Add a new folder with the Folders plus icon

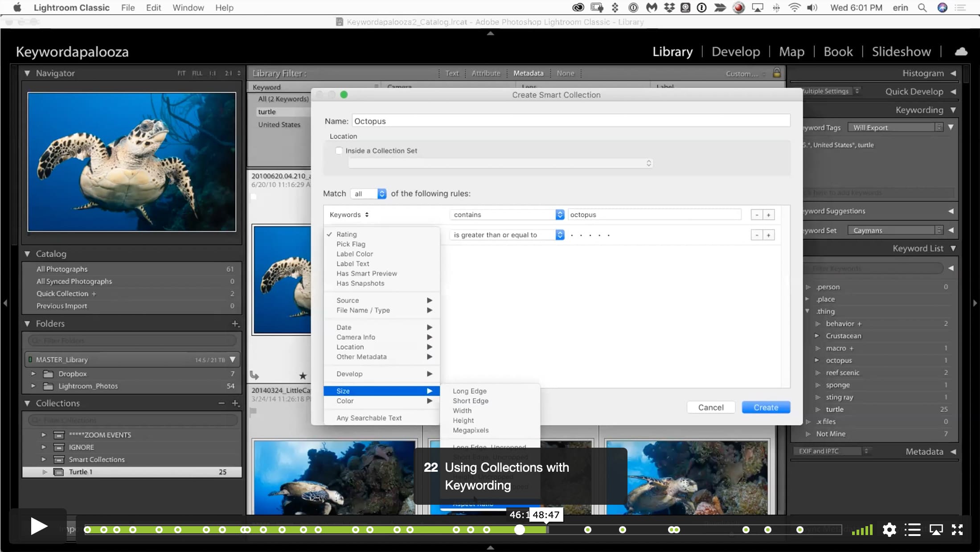tap(235, 324)
